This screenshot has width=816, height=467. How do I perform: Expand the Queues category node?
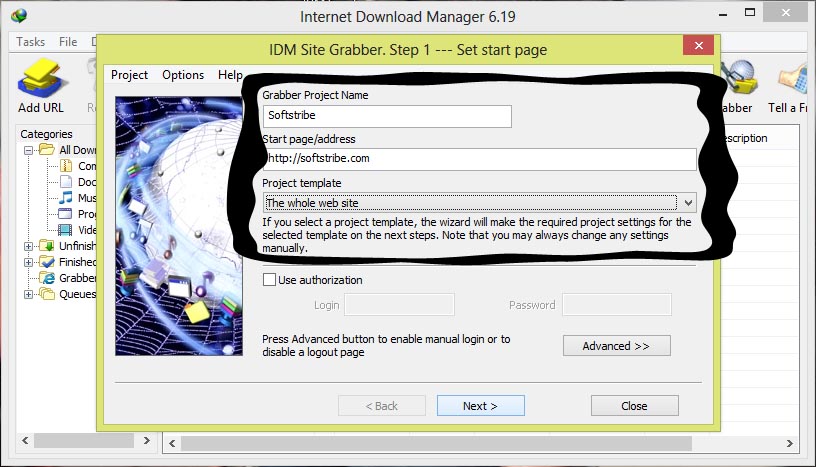pos(28,294)
